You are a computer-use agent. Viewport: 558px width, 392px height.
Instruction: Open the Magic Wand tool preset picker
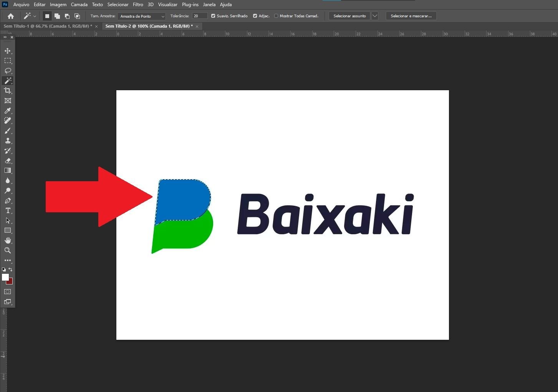[x=30, y=16]
